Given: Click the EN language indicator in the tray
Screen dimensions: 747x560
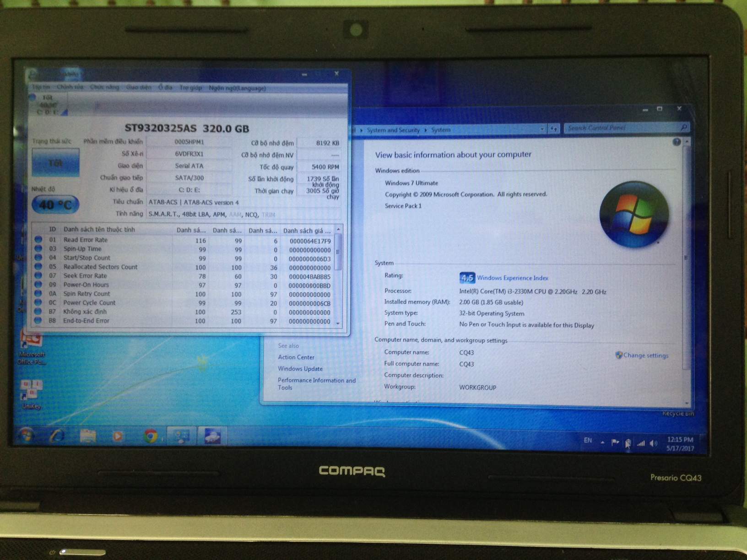Looking at the screenshot, I should (x=588, y=440).
